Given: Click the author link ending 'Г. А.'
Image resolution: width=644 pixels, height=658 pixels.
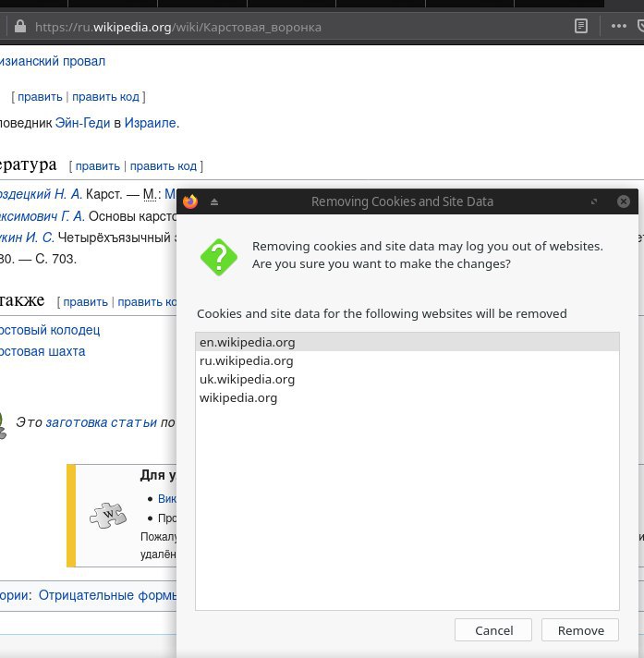Looking at the screenshot, I should tap(43, 216).
